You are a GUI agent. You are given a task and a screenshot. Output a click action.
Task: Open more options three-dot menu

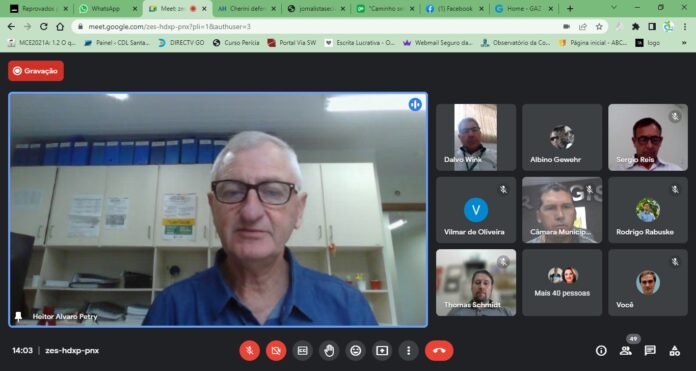click(408, 351)
